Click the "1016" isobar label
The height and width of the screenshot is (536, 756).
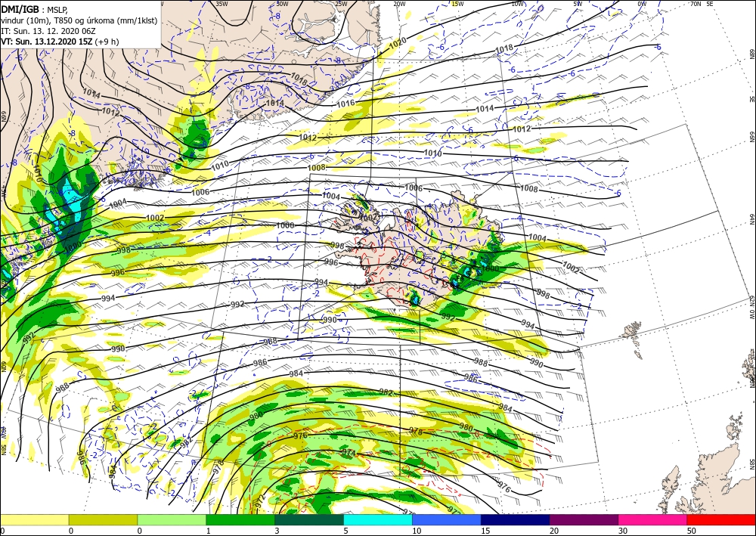[345, 104]
